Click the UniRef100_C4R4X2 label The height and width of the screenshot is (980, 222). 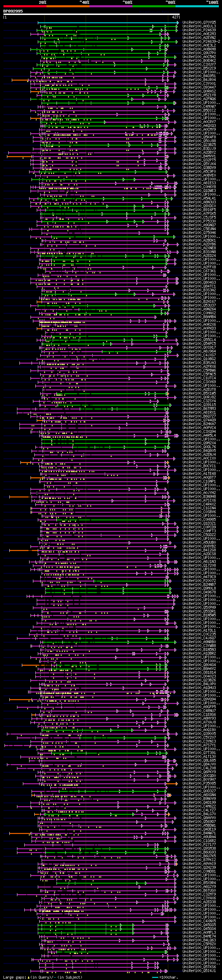(x=199, y=504)
